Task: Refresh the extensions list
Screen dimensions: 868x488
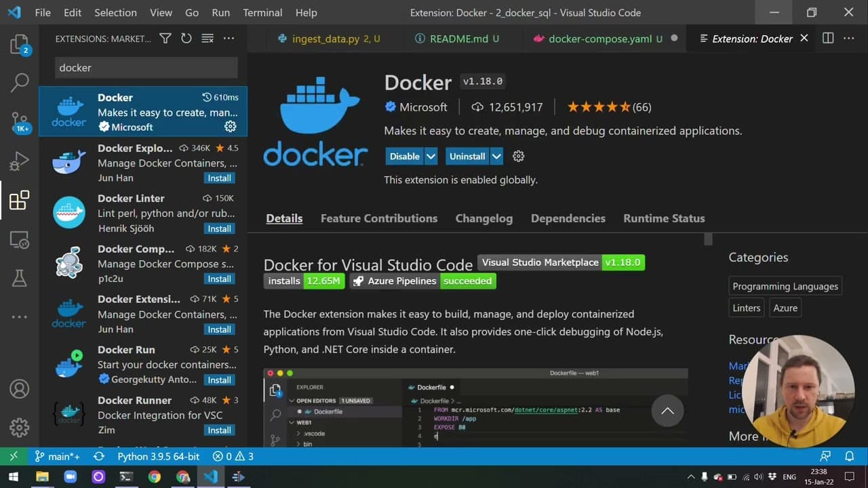Action: [x=186, y=39]
